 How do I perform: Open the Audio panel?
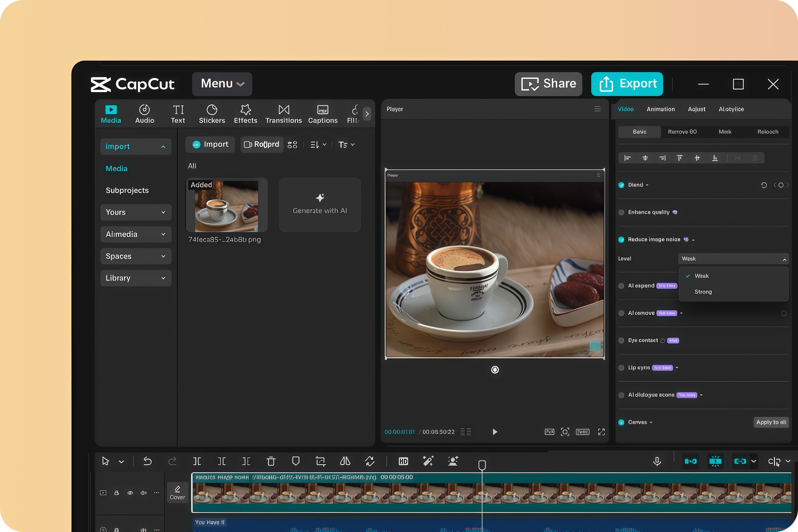point(144,114)
